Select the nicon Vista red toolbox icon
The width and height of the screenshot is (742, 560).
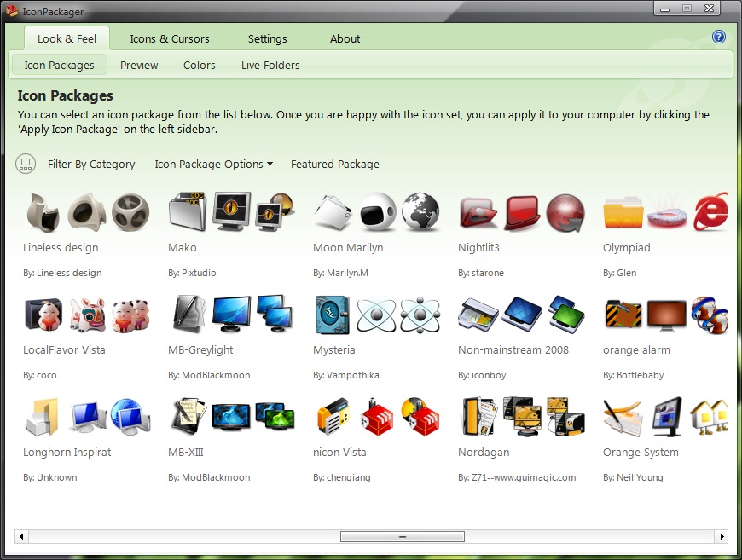point(377,417)
